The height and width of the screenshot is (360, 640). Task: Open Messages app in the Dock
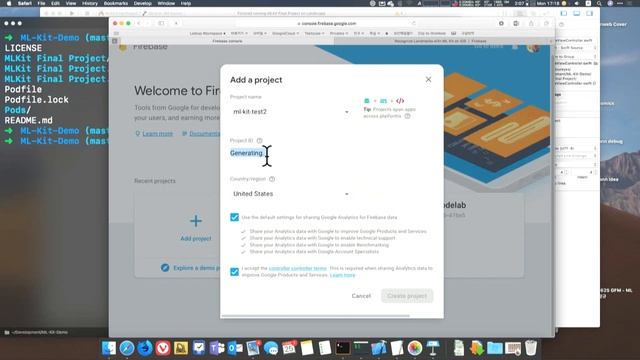(271, 348)
